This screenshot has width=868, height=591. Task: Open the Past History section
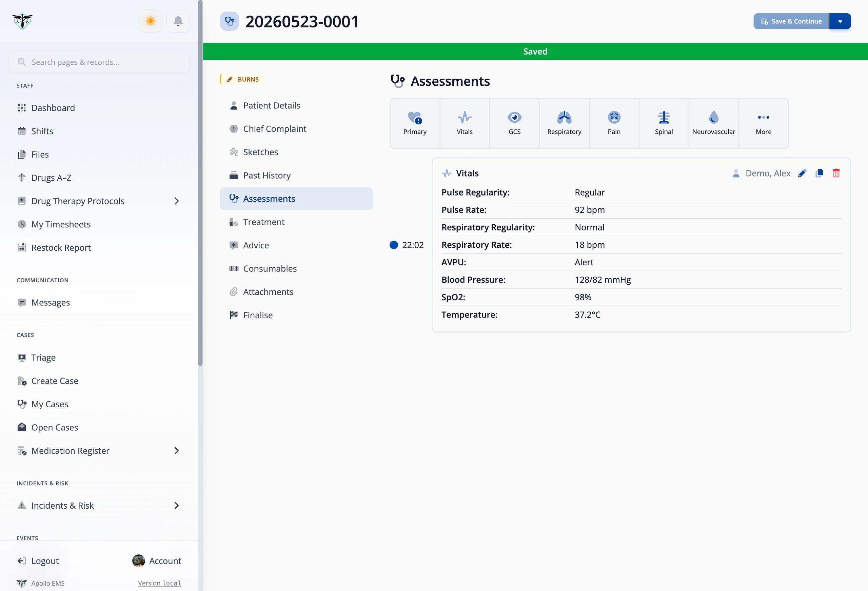(x=296, y=176)
